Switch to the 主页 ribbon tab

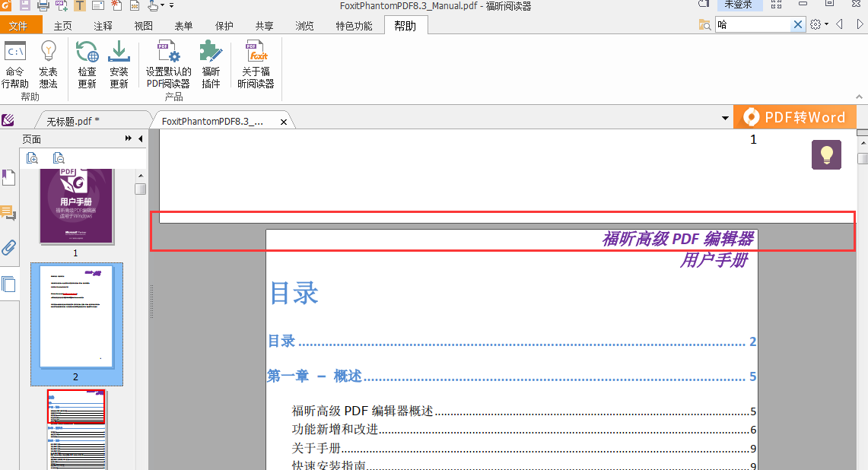(62, 26)
